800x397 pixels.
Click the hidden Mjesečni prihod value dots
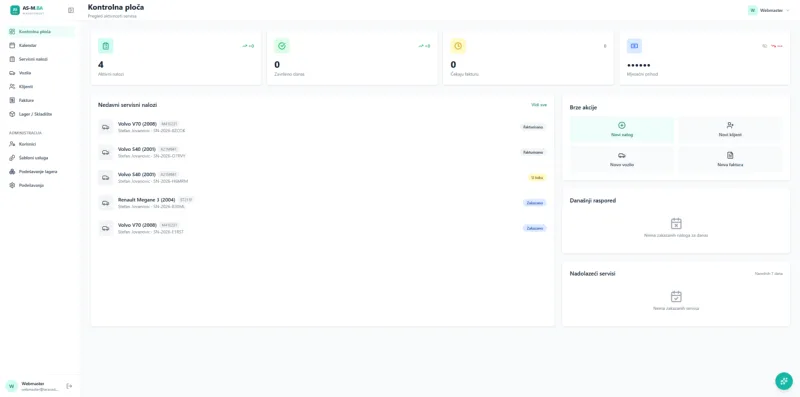pyautogui.click(x=638, y=65)
